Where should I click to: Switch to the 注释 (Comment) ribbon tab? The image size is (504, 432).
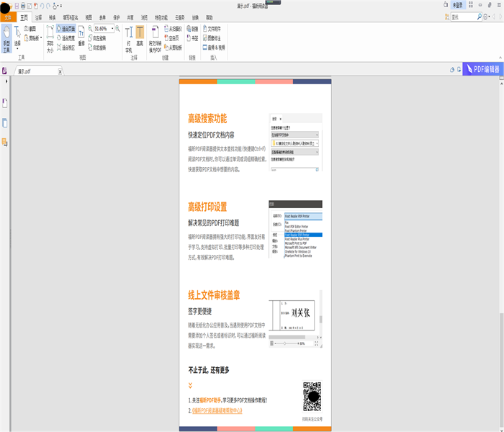[x=38, y=16]
